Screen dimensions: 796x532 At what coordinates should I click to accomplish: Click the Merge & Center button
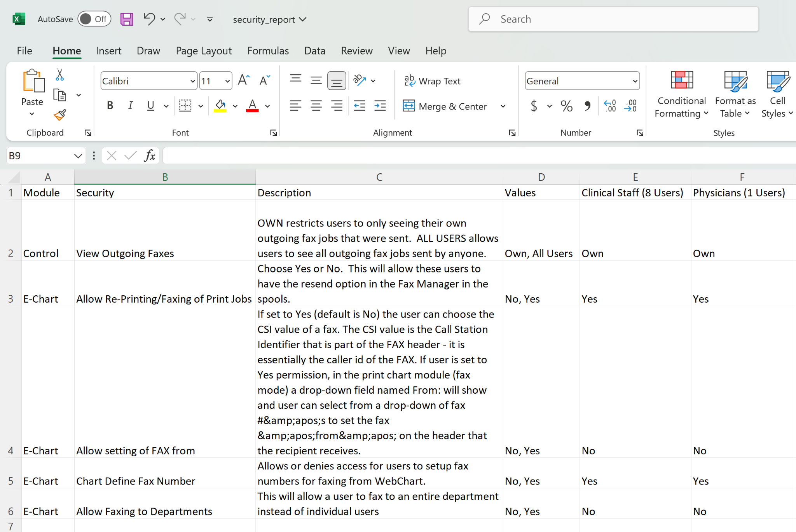click(445, 106)
